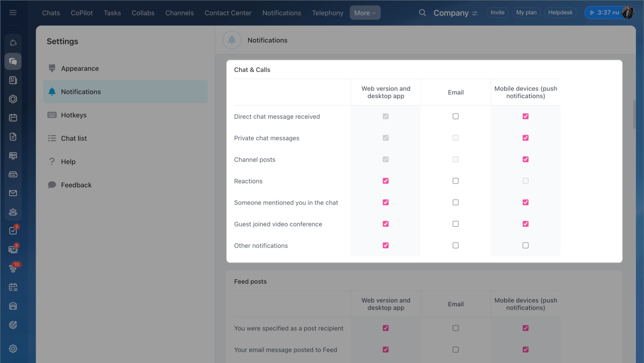The height and width of the screenshot is (363, 644).
Task: Click the Helpdesk button
Action: [560, 13]
